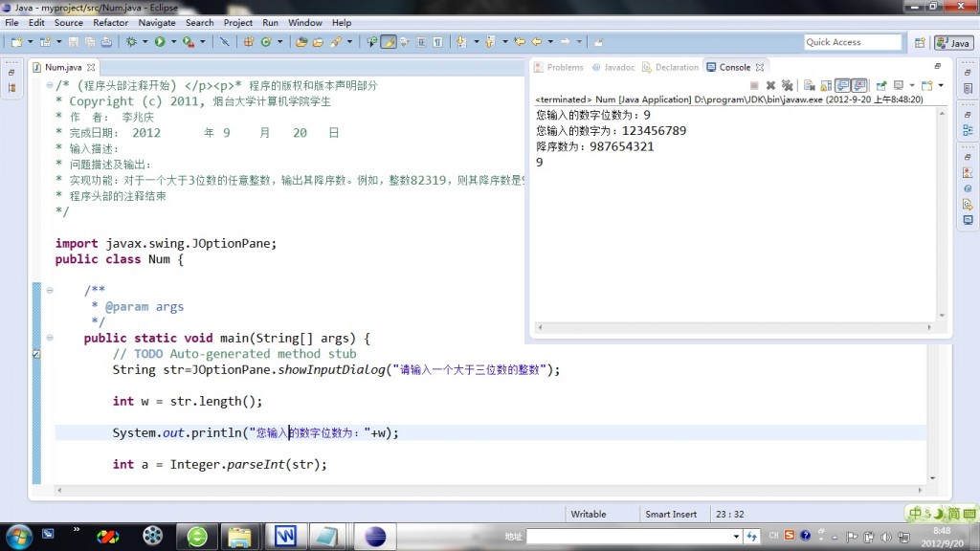
Task: Click the Search flashlight toolbar icon
Action: pos(336,42)
